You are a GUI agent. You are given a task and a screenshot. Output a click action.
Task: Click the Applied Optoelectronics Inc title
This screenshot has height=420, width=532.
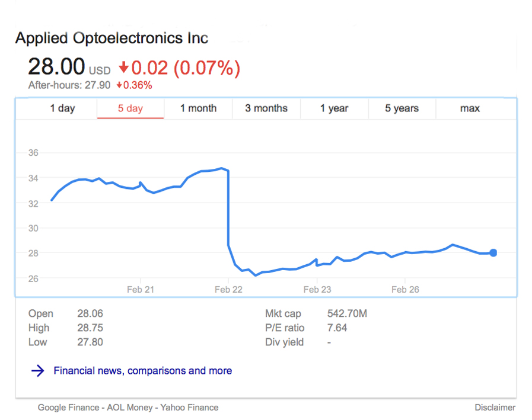point(112,39)
